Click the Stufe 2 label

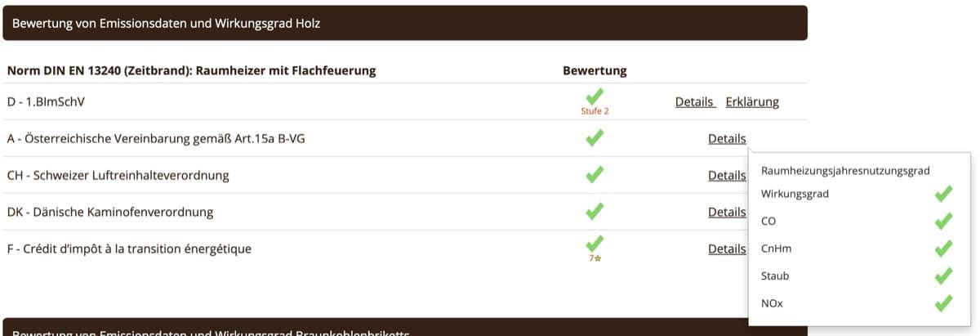(595, 111)
